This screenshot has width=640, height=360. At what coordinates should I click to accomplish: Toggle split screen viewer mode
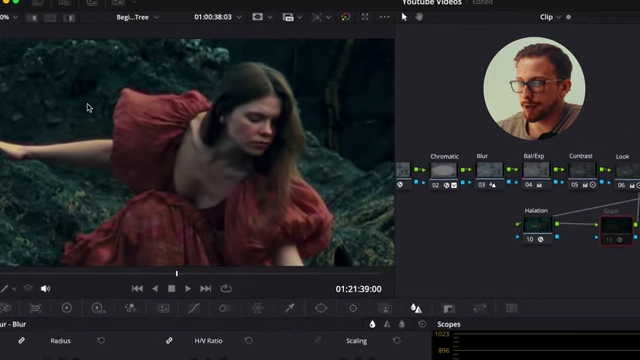[50, 18]
